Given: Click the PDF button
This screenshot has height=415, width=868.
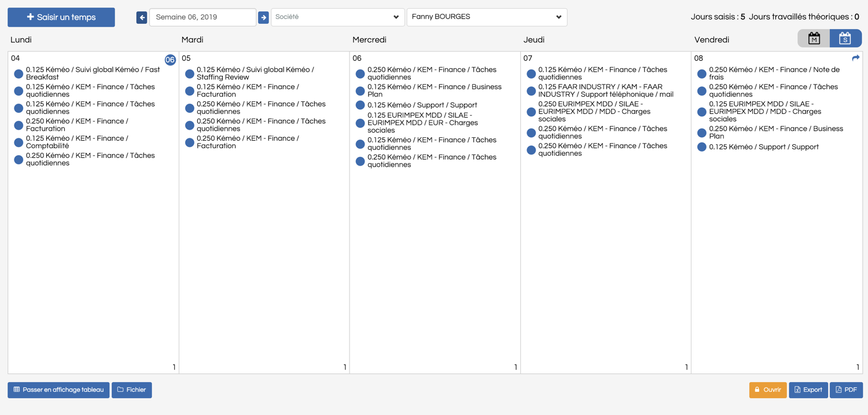Looking at the screenshot, I should (x=846, y=390).
